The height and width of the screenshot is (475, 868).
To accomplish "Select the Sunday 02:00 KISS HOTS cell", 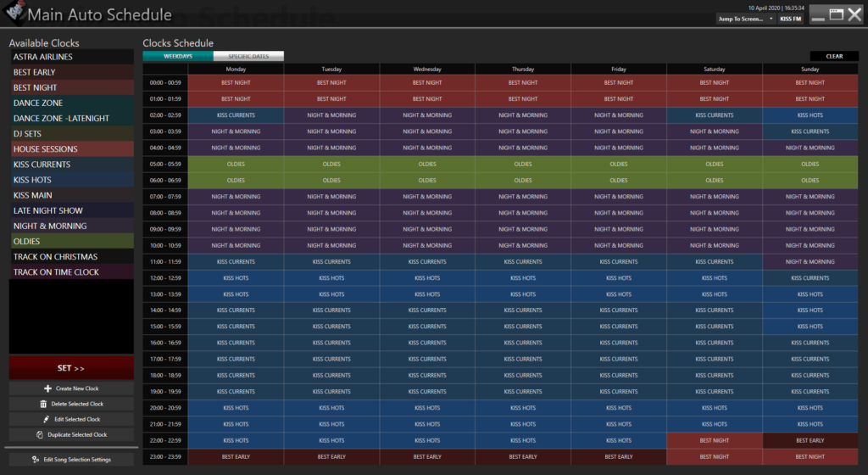I will click(x=810, y=115).
